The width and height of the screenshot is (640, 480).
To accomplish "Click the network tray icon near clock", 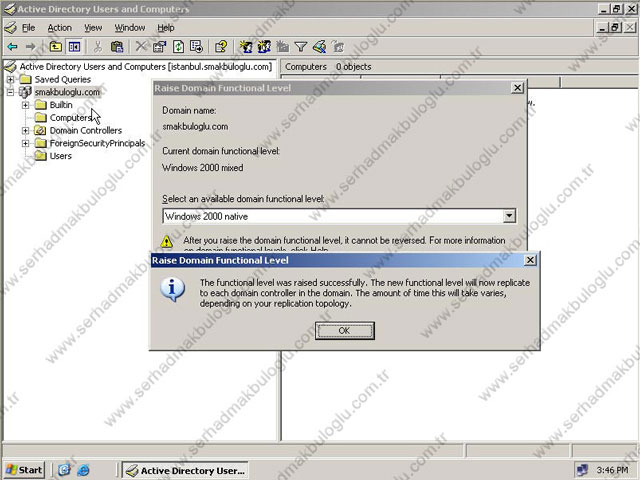I will point(582,470).
